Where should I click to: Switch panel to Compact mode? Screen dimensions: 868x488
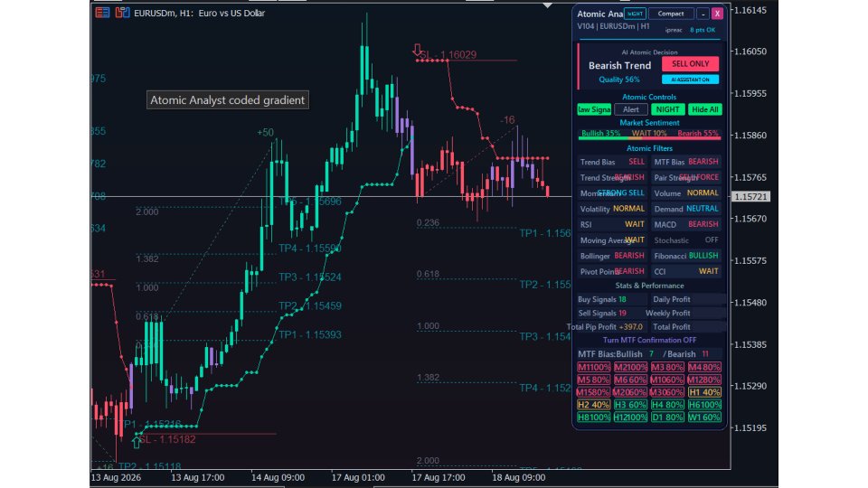pyautogui.click(x=671, y=14)
